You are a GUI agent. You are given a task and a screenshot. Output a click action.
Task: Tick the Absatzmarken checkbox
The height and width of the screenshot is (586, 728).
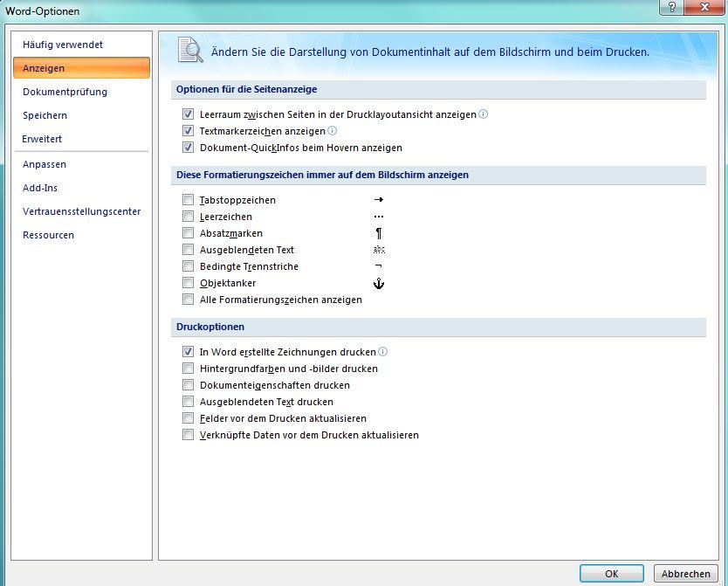point(188,233)
